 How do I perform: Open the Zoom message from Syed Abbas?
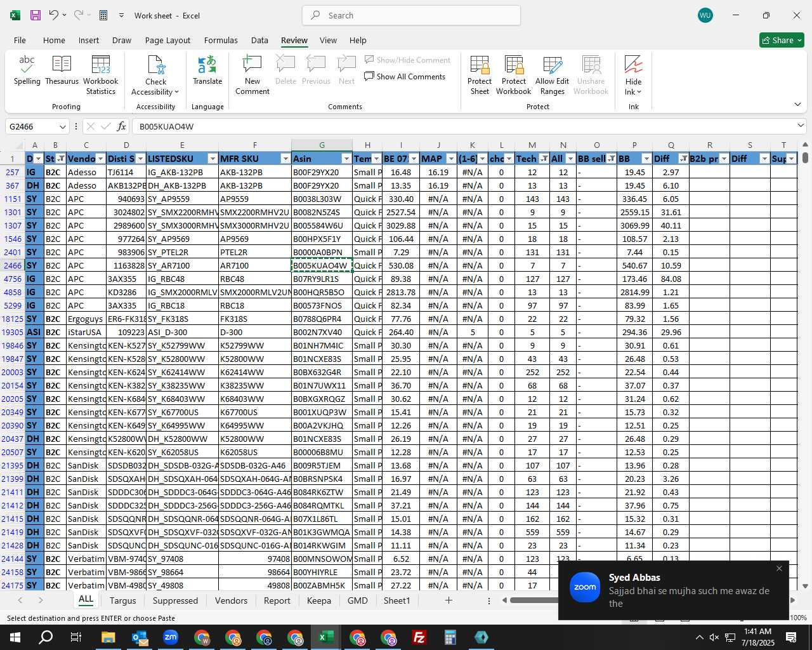[674, 590]
